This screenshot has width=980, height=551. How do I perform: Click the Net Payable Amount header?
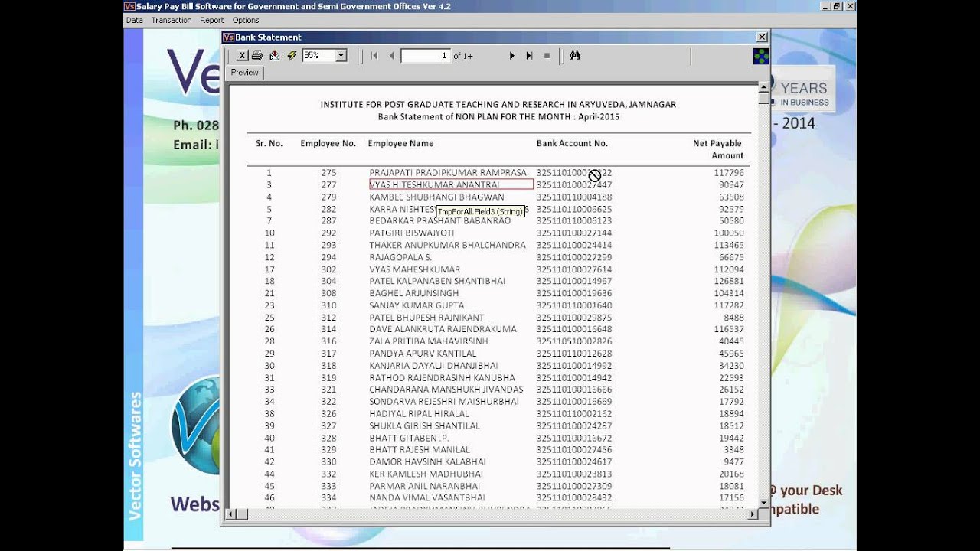tap(717, 149)
